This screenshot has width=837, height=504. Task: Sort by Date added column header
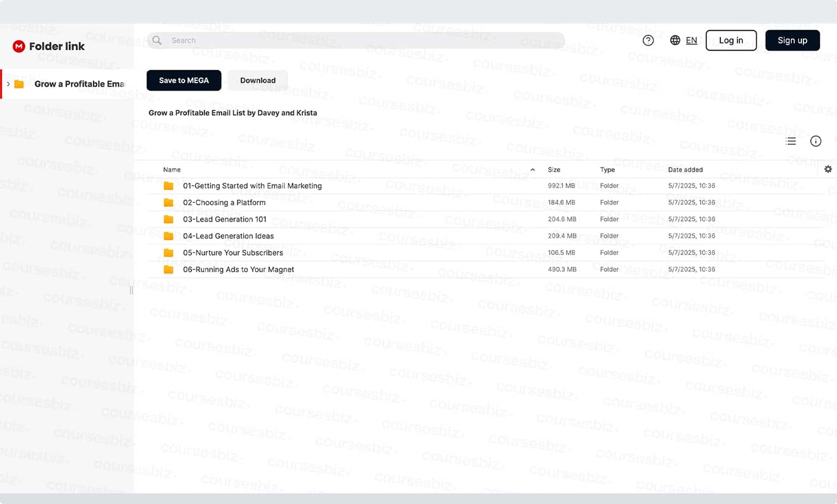point(686,169)
